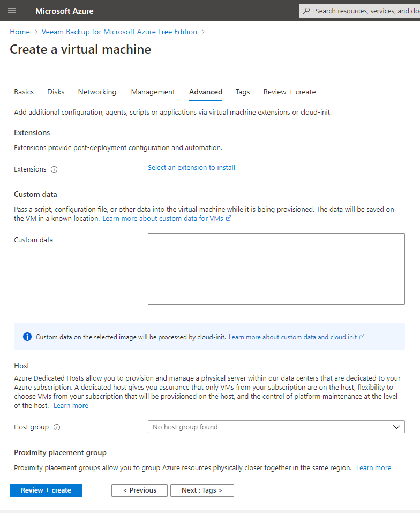Click the search resources box
This screenshot has height=513, width=420.
[x=359, y=11]
